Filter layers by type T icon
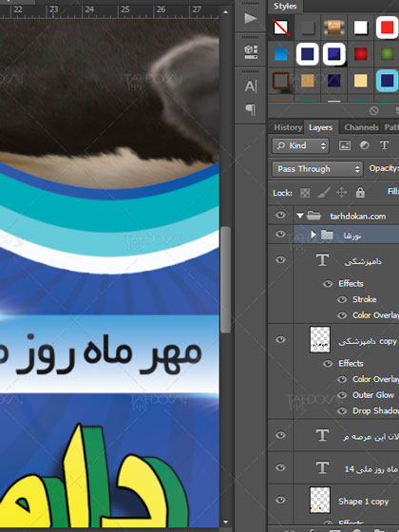399x532 pixels. 384,145
